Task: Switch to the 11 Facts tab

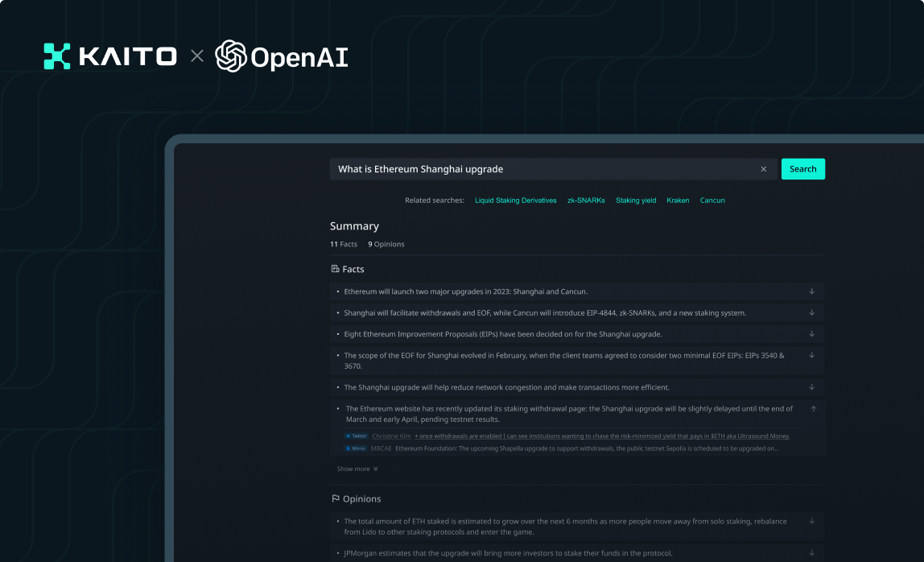Action: pyautogui.click(x=344, y=244)
